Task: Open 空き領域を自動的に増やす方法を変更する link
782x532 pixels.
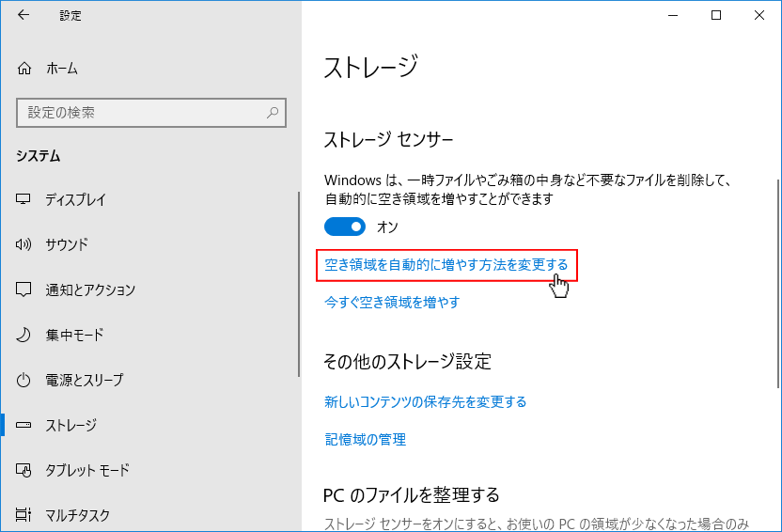Action: [446, 265]
